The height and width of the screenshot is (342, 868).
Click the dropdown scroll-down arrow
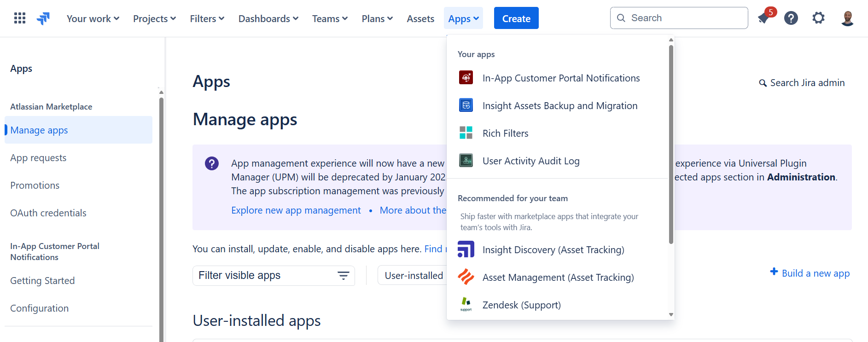click(671, 315)
